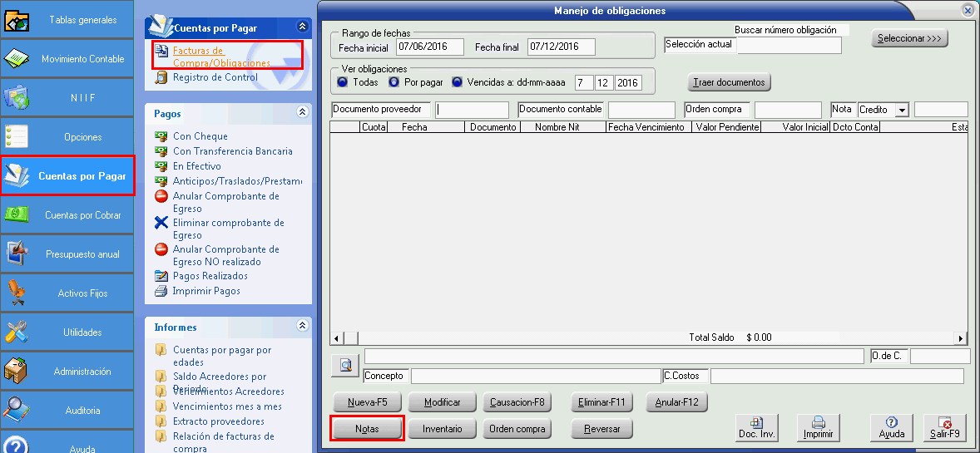Viewport: 980px width, 453px height.
Task: Select the Por pagar radio option
Action: pos(393,82)
